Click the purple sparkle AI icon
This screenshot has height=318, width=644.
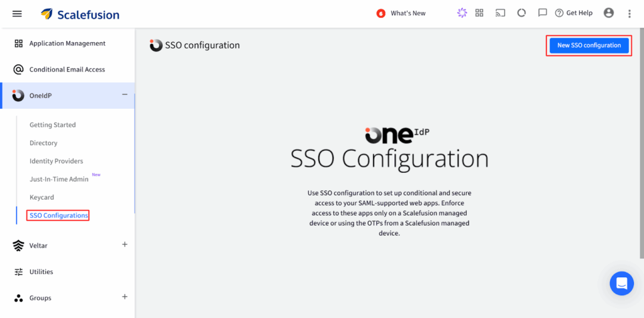pos(462,13)
